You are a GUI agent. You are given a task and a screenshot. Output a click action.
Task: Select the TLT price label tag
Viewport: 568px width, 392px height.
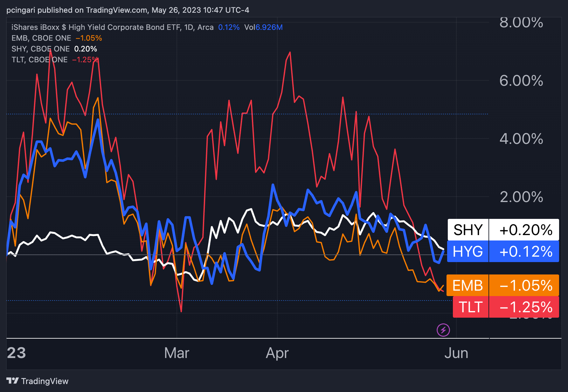470,307
